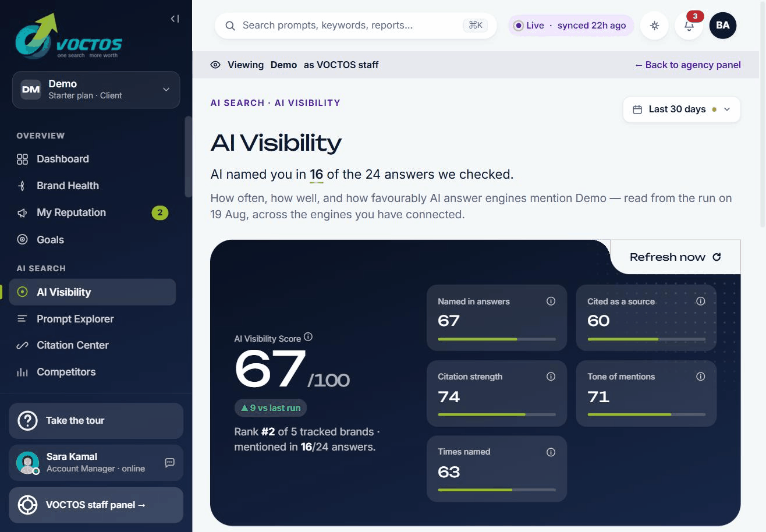This screenshot has width=766, height=532.
Task: Click Named in answers progress bar
Action: (x=497, y=339)
